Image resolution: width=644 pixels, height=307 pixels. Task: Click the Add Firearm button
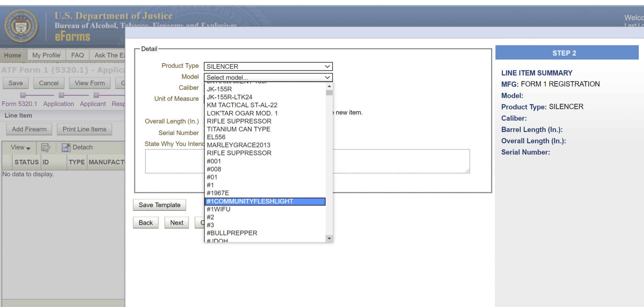pos(29,129)
